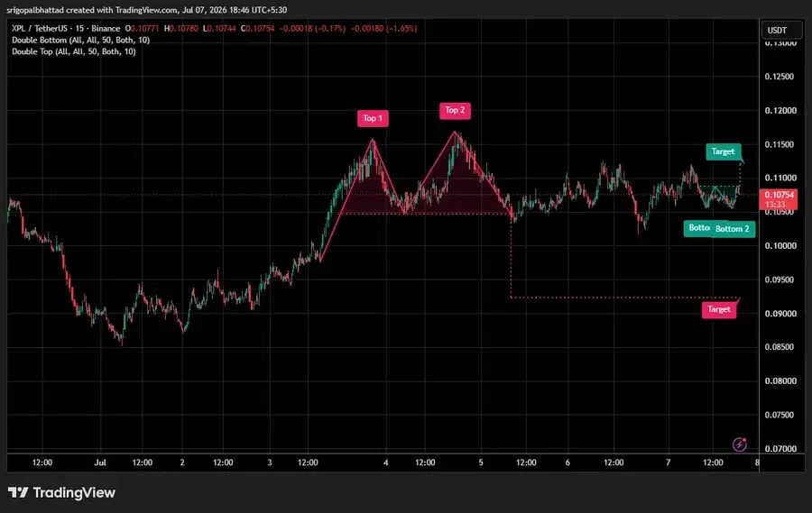Click the Double Bottom indicator legend
This screenshot has height=513, width=812.
(81, 40)
